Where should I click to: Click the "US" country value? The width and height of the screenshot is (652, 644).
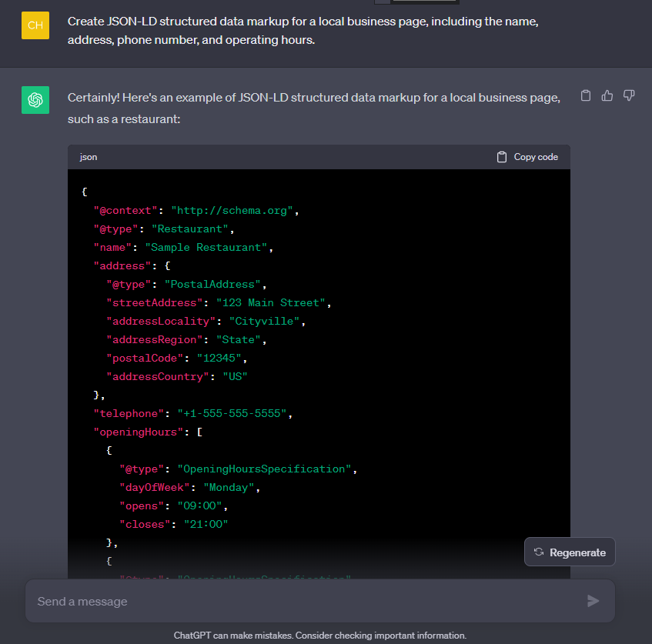pos(236,377)
